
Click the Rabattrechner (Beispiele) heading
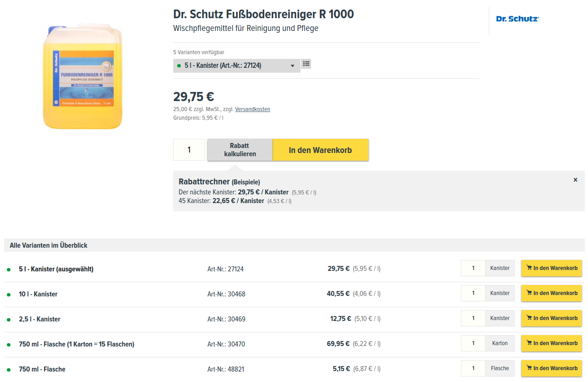click(219, 182)
